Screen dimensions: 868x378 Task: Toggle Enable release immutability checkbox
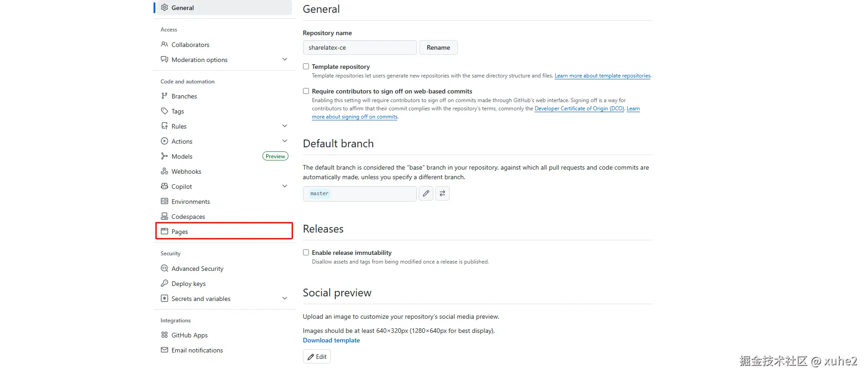point(306,253)
